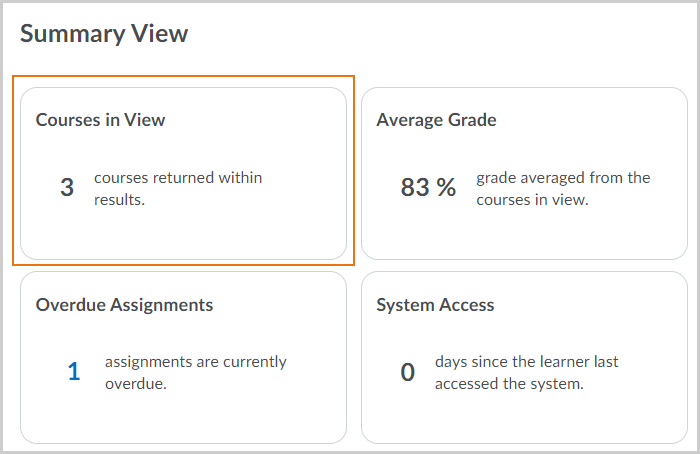Click the Overdue Assignments title text
The image size is (700, 454).
click(124, 305)
